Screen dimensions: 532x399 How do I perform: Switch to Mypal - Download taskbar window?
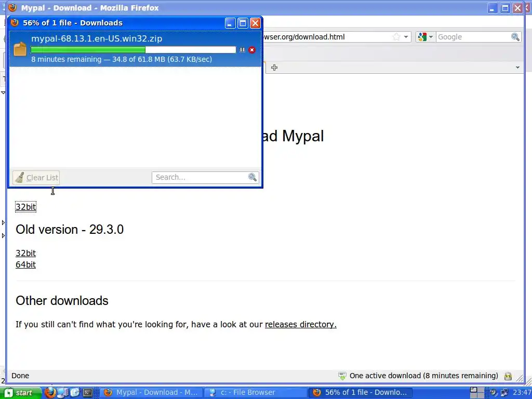point(151,393)
